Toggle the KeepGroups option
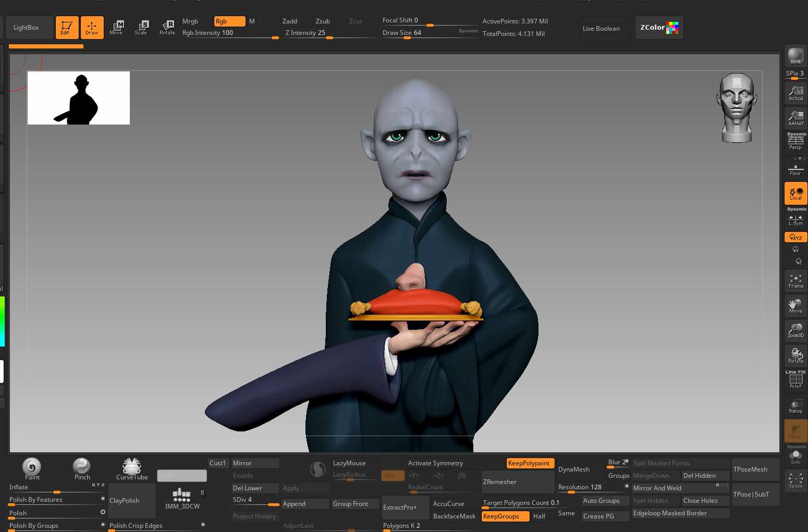Viewport: 808px width, 532px height. tap(505, 516)
